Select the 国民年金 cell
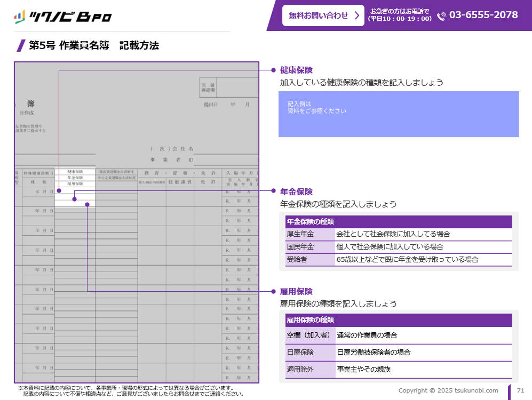The image size is (532, 400). click(x=310, y=247)
